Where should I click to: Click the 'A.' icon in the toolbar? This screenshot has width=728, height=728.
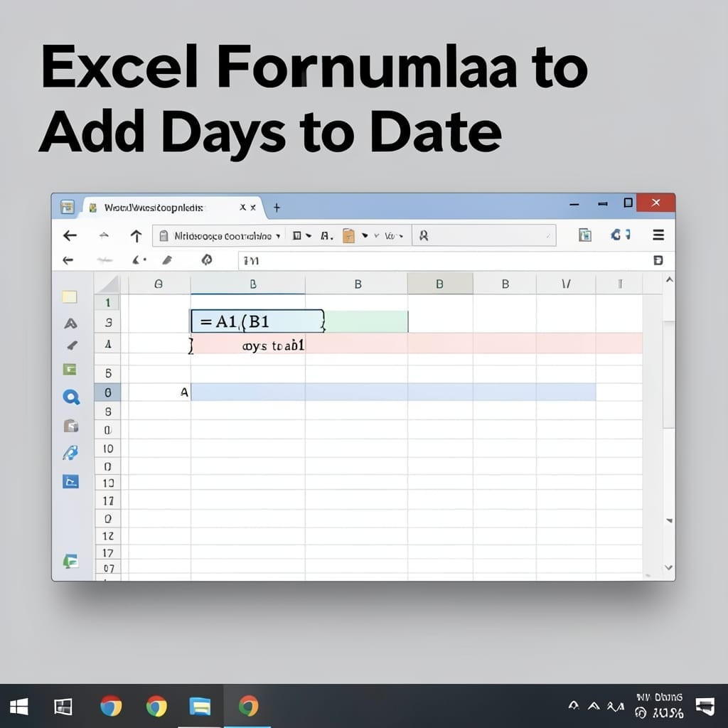point(327,236)
